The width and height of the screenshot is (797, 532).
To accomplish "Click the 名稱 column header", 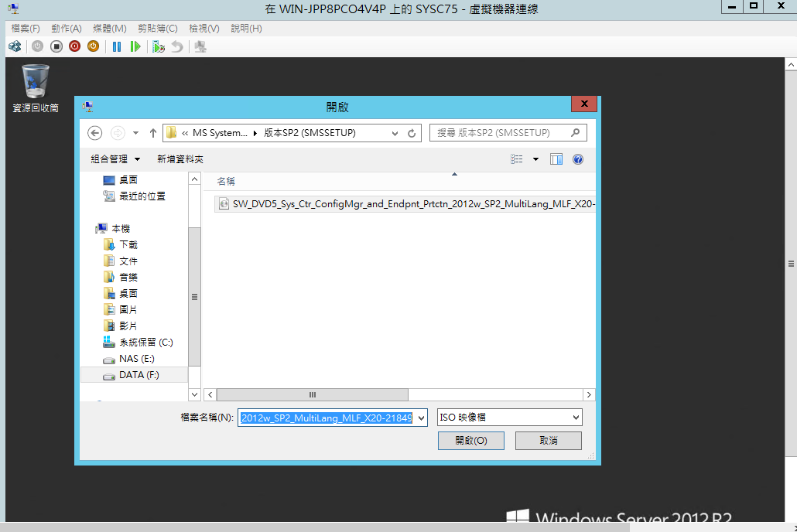I will 226,182.
